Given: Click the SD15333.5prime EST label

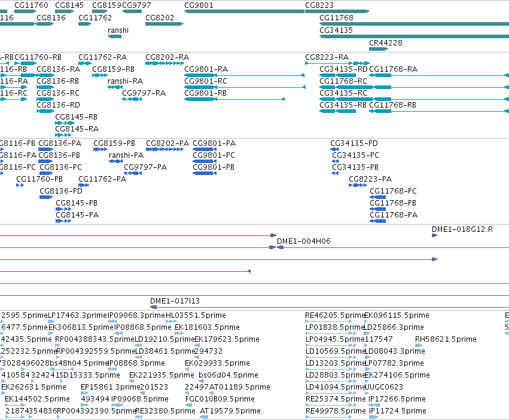Looking at the screenshot, I should [x=90, y=376].
